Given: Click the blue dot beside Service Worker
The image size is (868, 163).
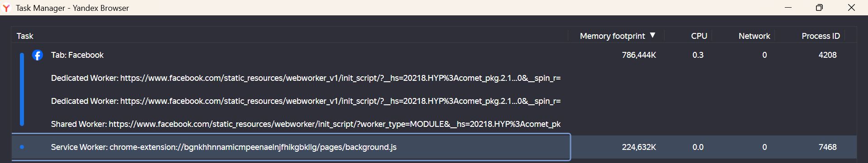Looking at the screenshot, I should 22,147.
